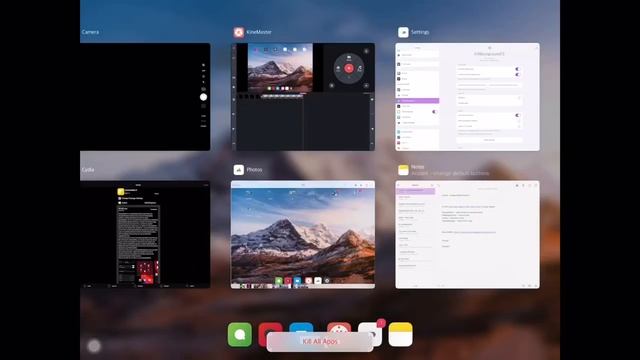Screen dimensions: 640x360
Task: Click the Settings icon above its card
Action: (403, 32)
